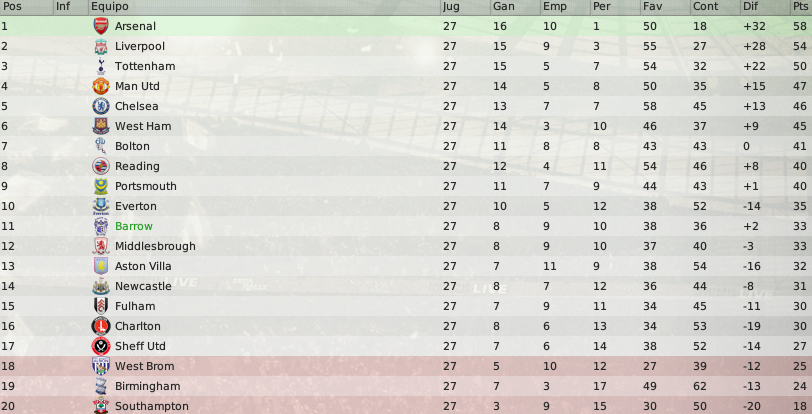This screenshot has width=812, height=414.
Task: Open the Birmingham team name link
Action: pos(147,386)
